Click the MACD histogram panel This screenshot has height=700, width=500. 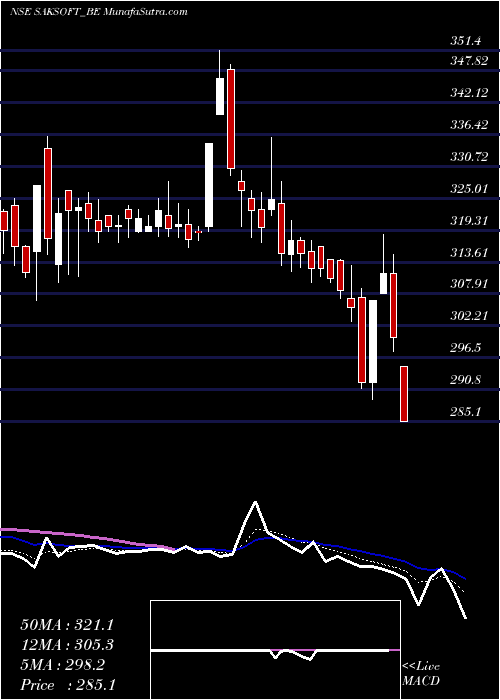[x=275, y=650]
